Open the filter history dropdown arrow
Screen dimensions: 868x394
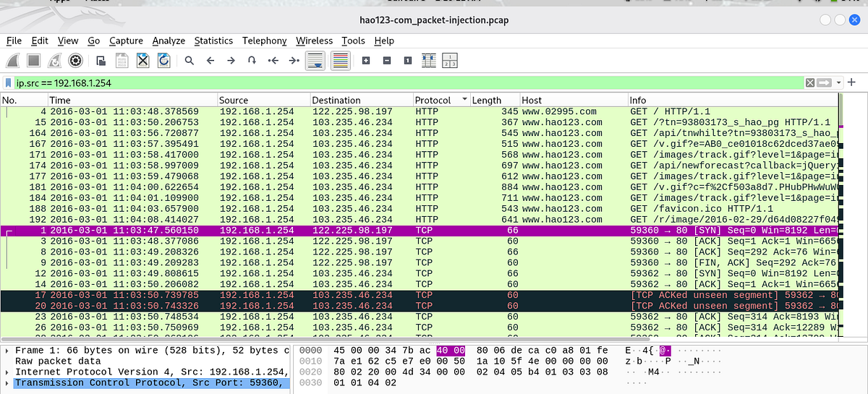pos(839,83)
